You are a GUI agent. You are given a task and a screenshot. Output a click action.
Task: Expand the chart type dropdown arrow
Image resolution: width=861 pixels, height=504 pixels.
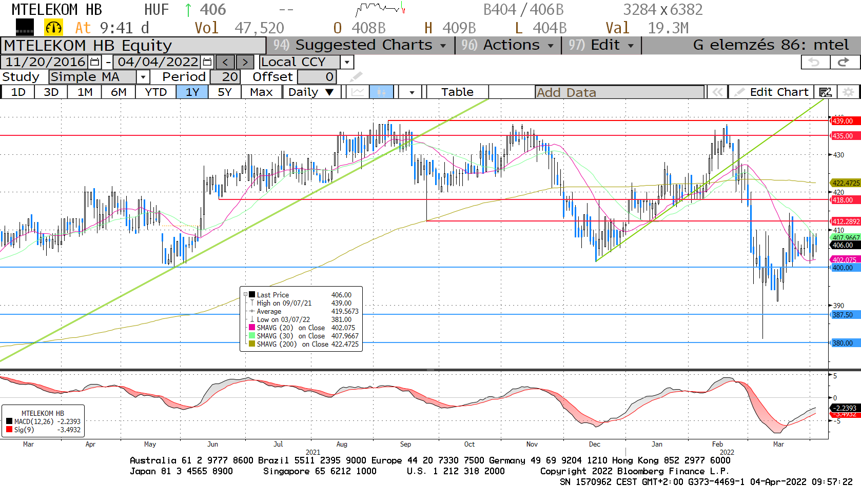412,92
